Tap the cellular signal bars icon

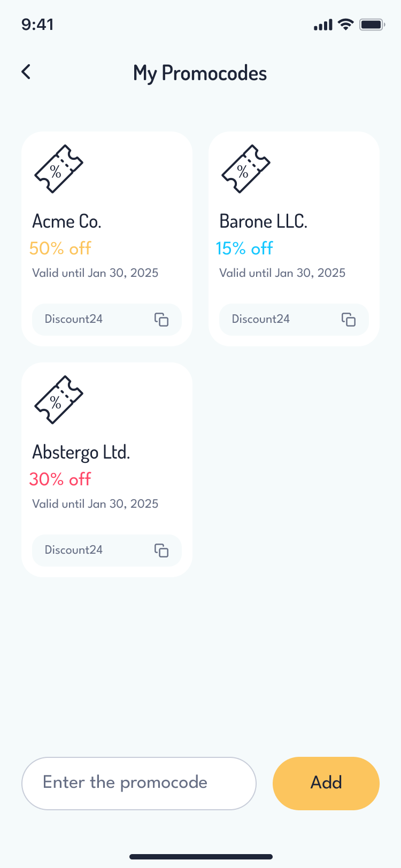click(x=323, y=25)
